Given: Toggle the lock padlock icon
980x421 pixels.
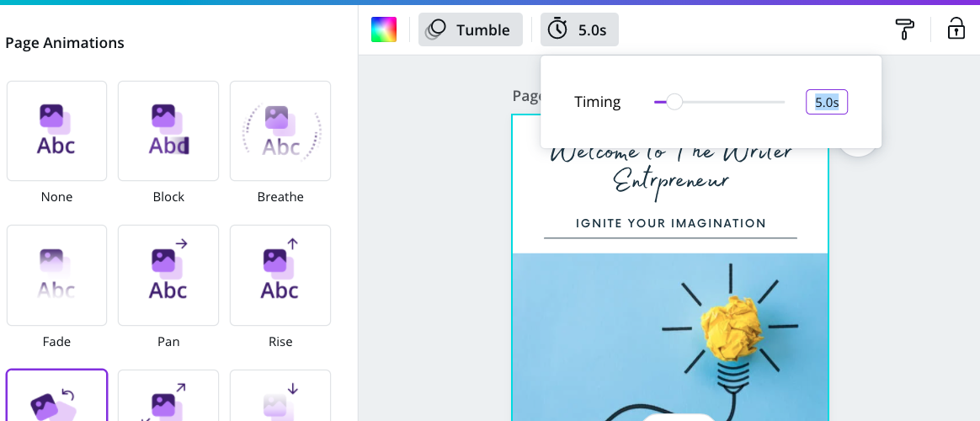Looking at the screenshot, I should [x=956, y=29].
